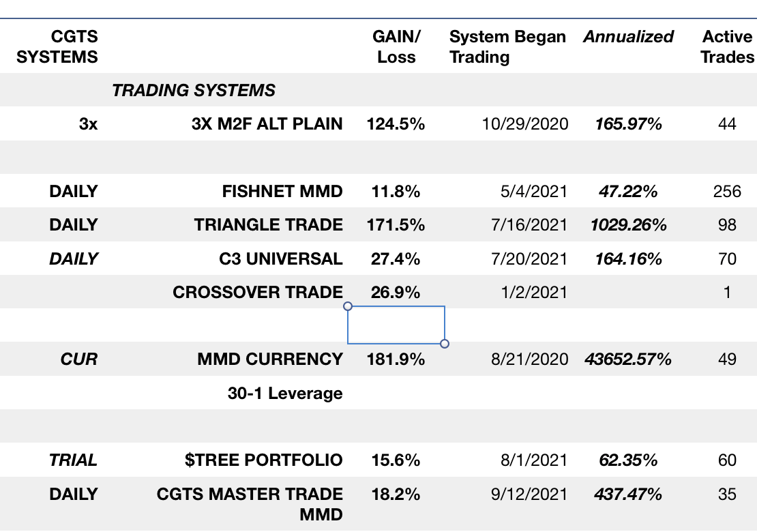
Task: Click the System Began Trading header cell
Action: pos(507,47)
